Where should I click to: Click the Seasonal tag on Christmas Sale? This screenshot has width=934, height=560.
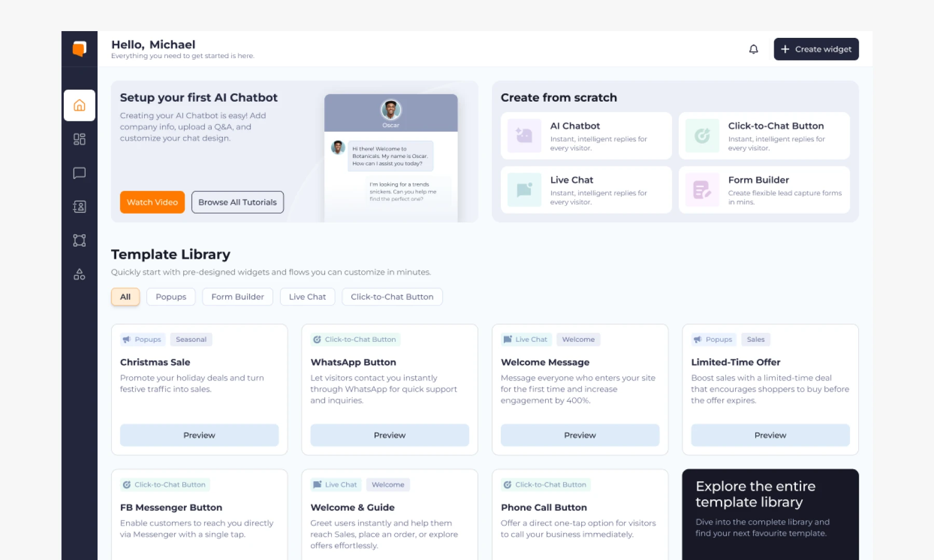(191, 340)
